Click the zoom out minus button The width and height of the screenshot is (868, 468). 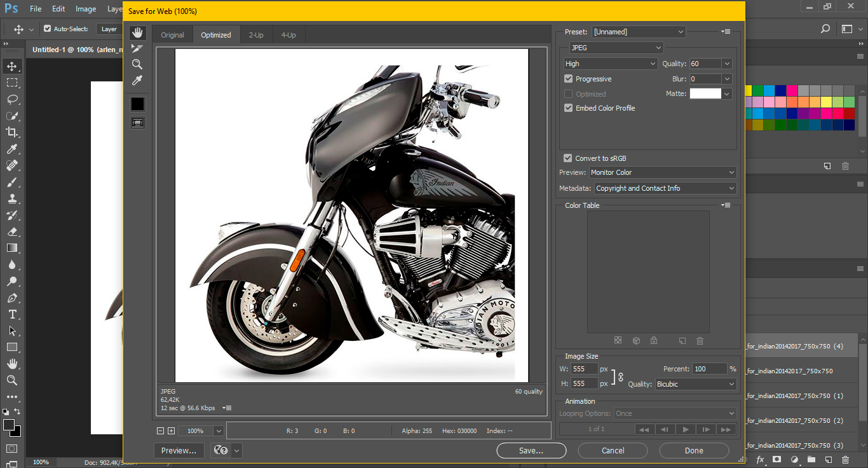pos(160,430)
